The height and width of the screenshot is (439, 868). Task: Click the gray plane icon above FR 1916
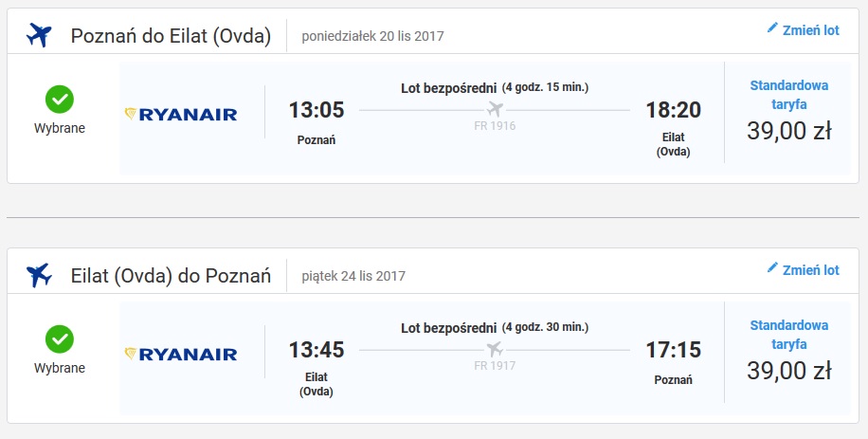[495, 109]
